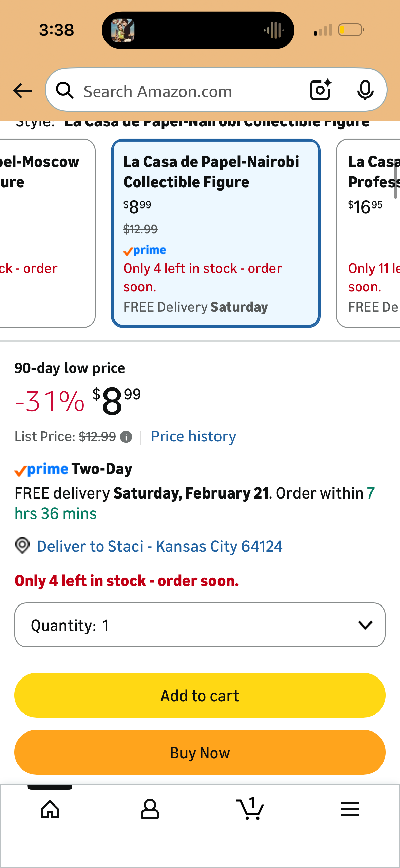
Task: Select the Nairobi Collectible Figure style
Action: click(x=216, y=233)
